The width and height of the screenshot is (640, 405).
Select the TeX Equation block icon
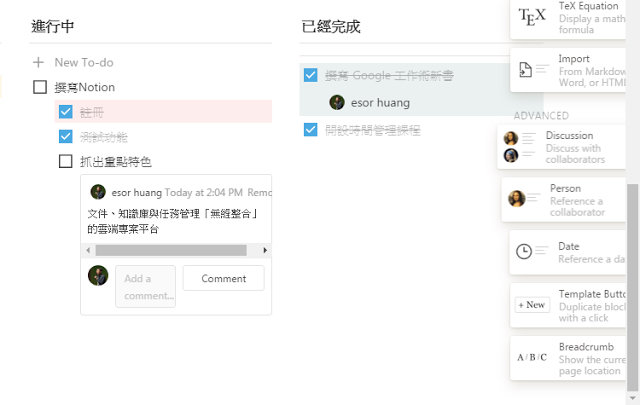point(532,16)
